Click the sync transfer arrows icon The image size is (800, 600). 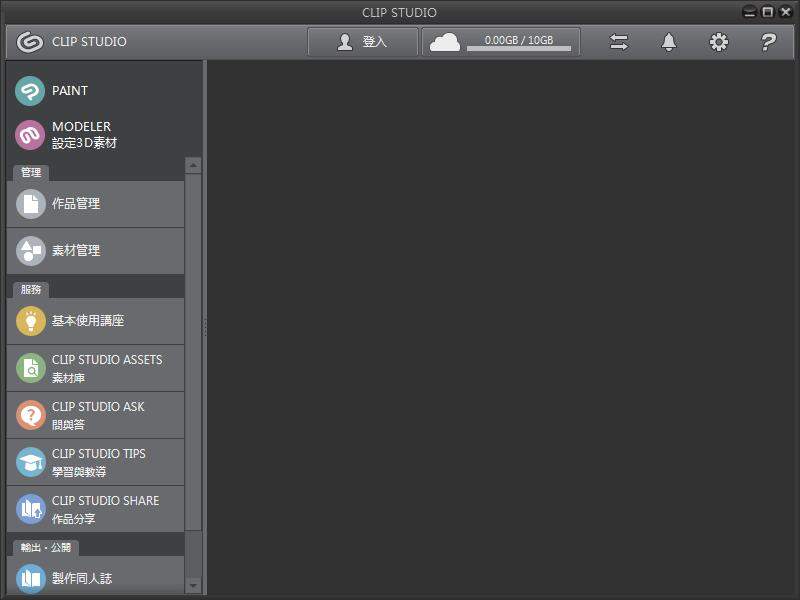[620, 42]
